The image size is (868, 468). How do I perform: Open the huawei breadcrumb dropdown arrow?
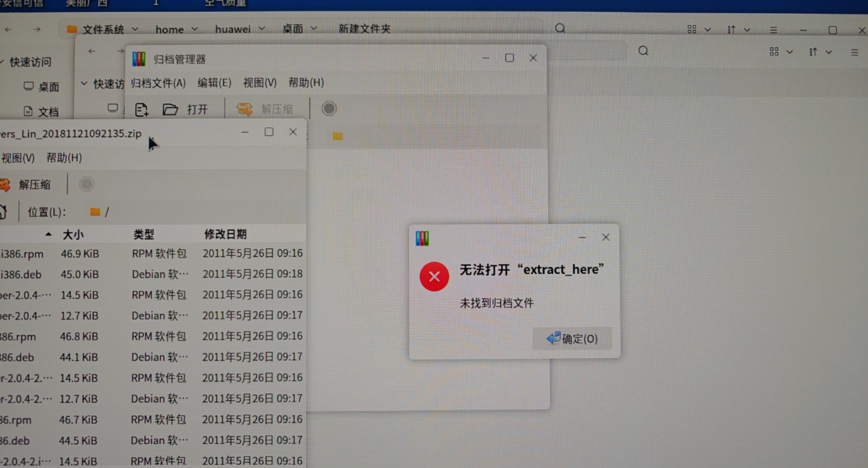tap(262, 29)
